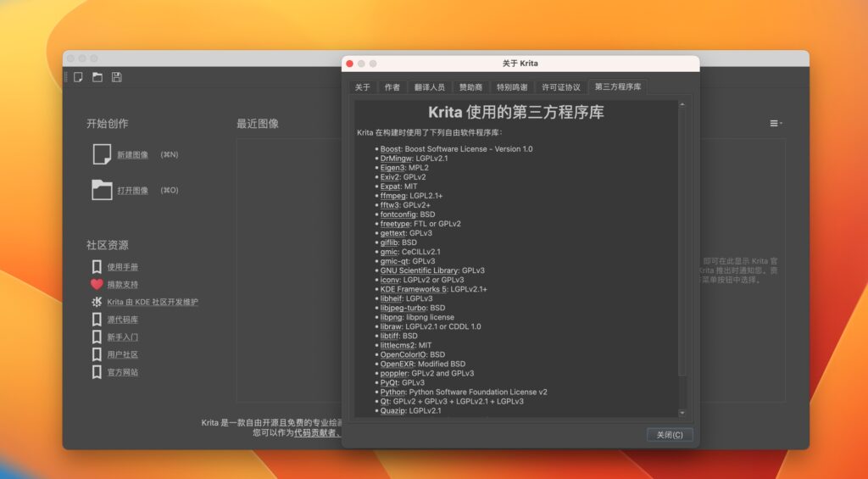Open the littlecms2 library link

point(398,346)
